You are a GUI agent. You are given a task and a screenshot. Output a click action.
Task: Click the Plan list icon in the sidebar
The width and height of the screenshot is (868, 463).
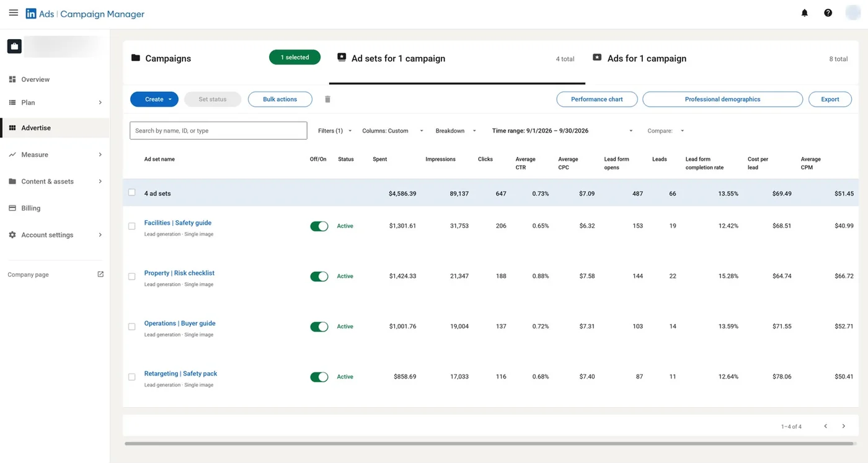click(12, 102)
